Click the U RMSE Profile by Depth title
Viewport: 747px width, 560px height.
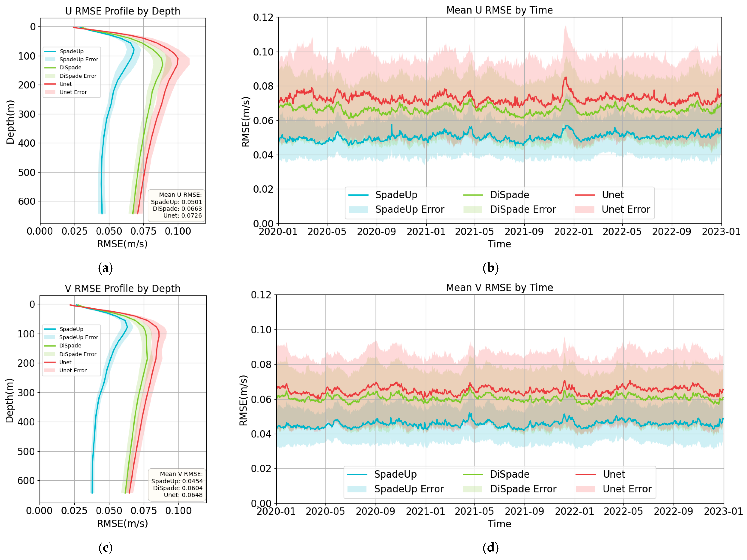tap(123, 11)
